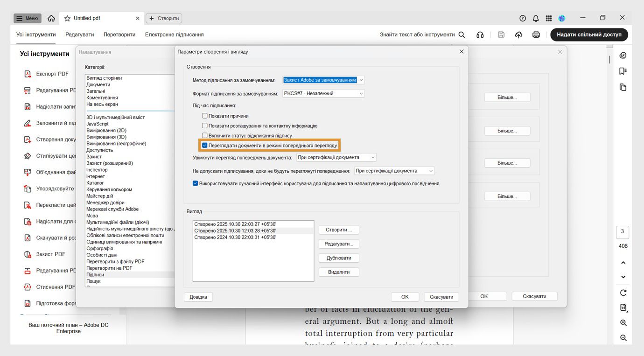This screenshot has height=356, width=644.
Task: Click Скасувати in Параметри створення і вигляду dialog
Action: [441, 297]
